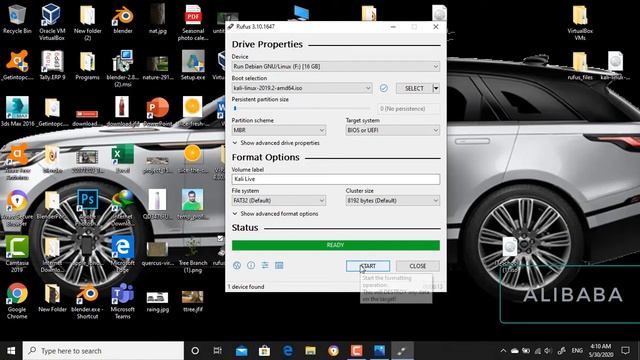Viewport: 640px width, 360px height.
Task: Select the rufus_files folder on desktop
Action: tap(580, 65)
